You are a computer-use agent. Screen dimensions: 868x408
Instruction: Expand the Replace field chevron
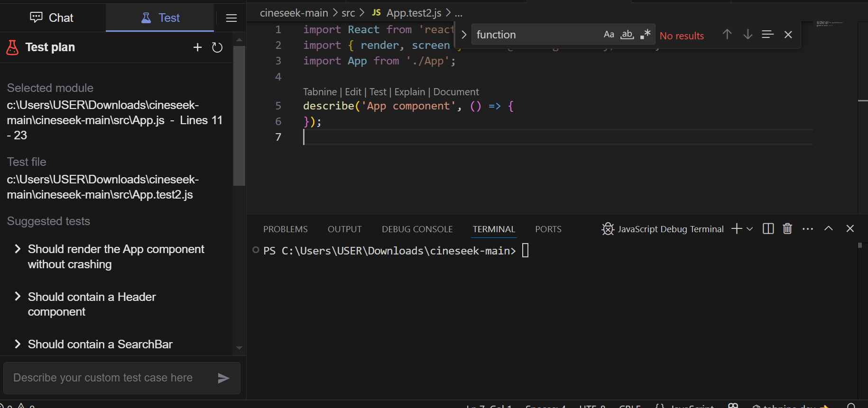tap(464, 35)
